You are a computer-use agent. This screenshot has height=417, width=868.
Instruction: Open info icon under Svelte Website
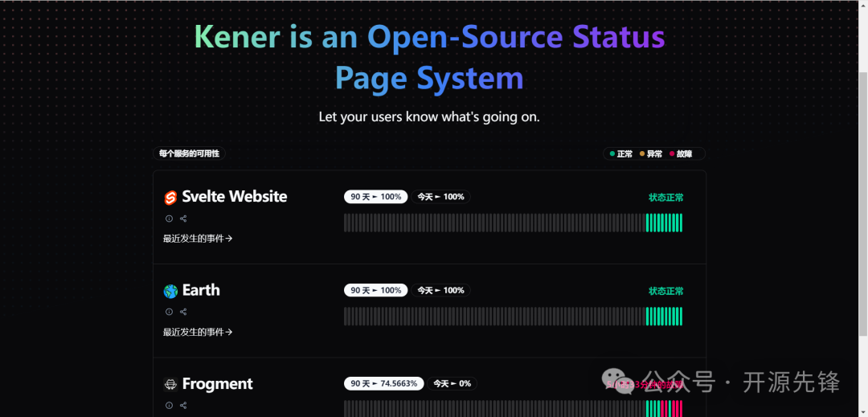tap(169, 219)
